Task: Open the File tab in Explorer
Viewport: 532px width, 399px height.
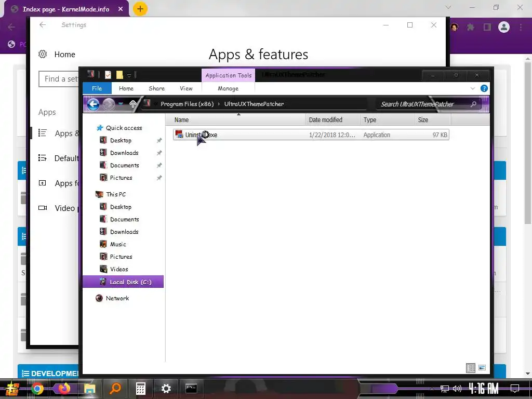Action: [97, 88]
